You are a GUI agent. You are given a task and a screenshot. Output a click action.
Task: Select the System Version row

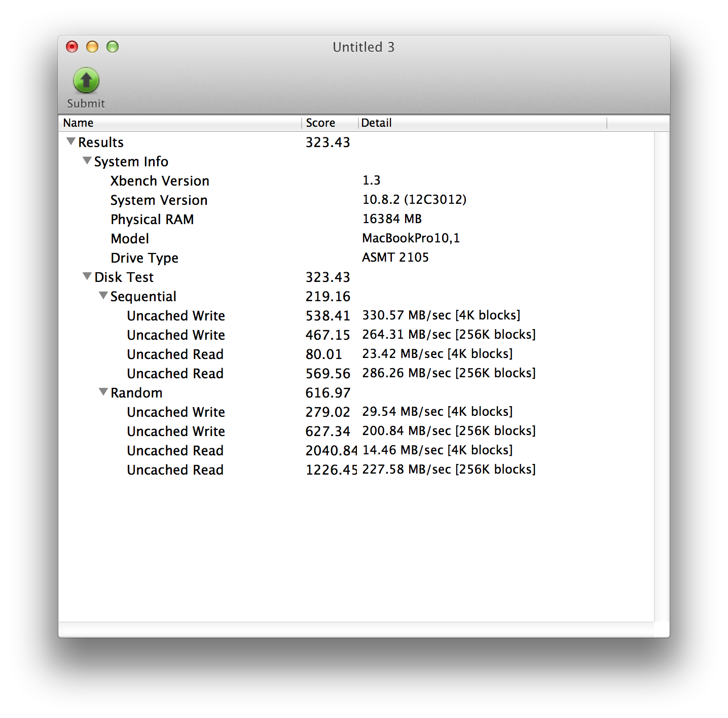[x=356, y=200]
